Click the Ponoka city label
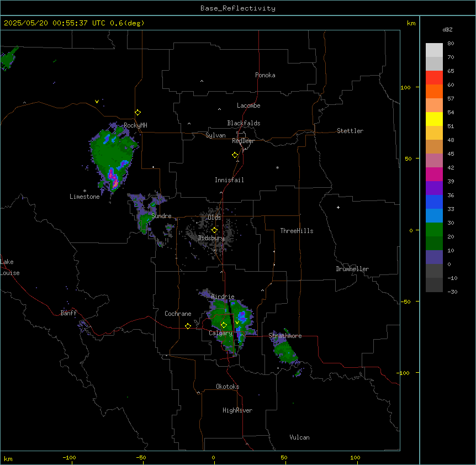 (265, 75)
